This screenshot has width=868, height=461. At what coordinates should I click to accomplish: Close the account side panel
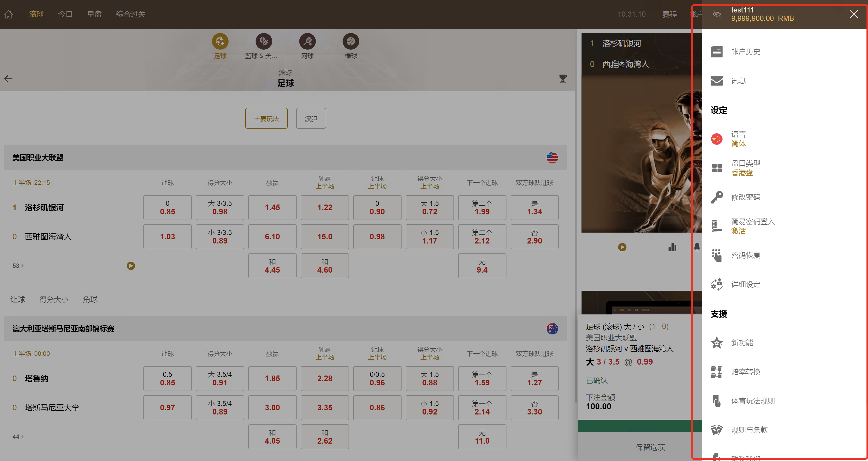click(853, 14)
